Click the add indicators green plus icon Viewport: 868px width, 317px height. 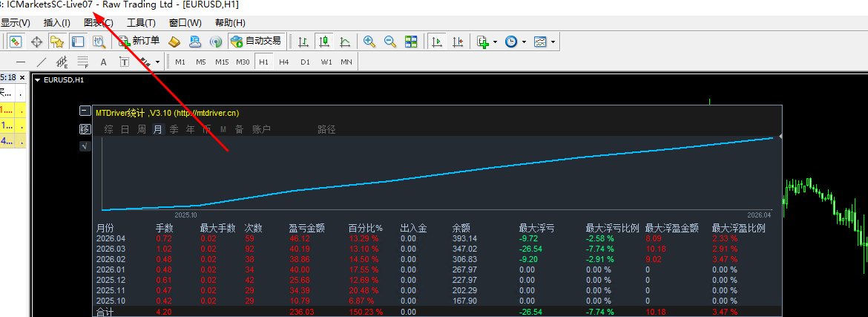(483, 42)
